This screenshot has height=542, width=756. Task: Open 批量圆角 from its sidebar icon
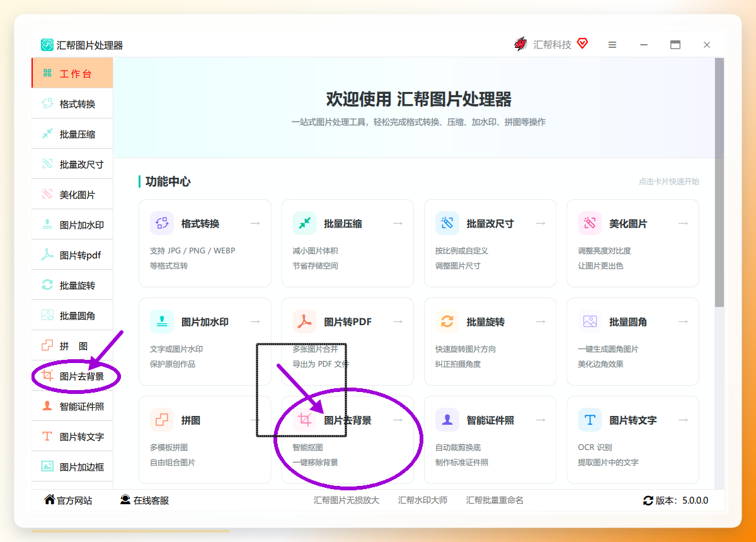47,316
